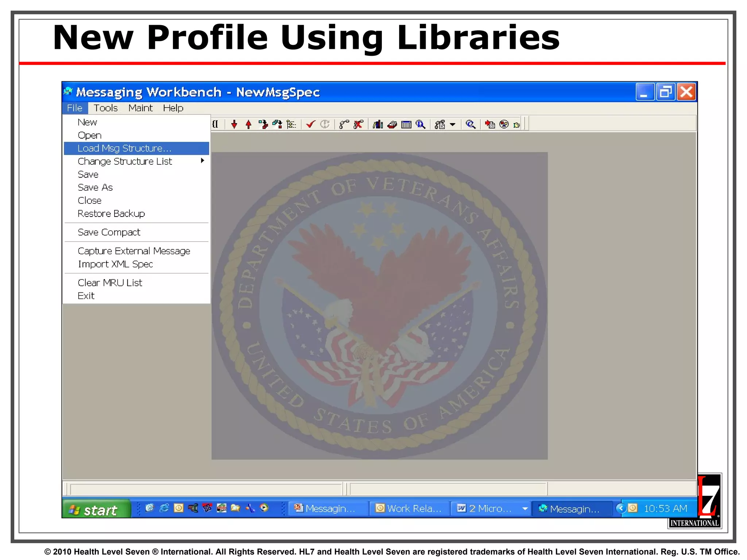Click the Internet Explorer quick launch icon
Viewport: 747px width, 560px height.
tap(164, 508)
